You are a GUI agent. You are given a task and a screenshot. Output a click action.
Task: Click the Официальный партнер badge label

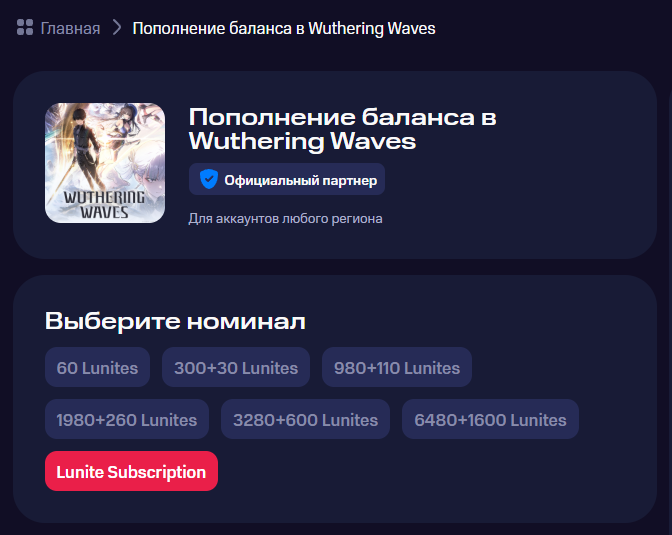click(x=301, y=180)
